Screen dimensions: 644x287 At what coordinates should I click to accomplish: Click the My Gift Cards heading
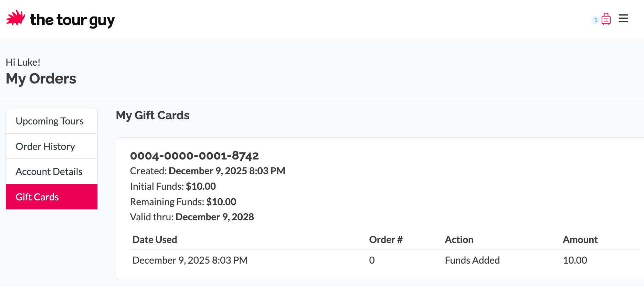(x=152, y=115)
